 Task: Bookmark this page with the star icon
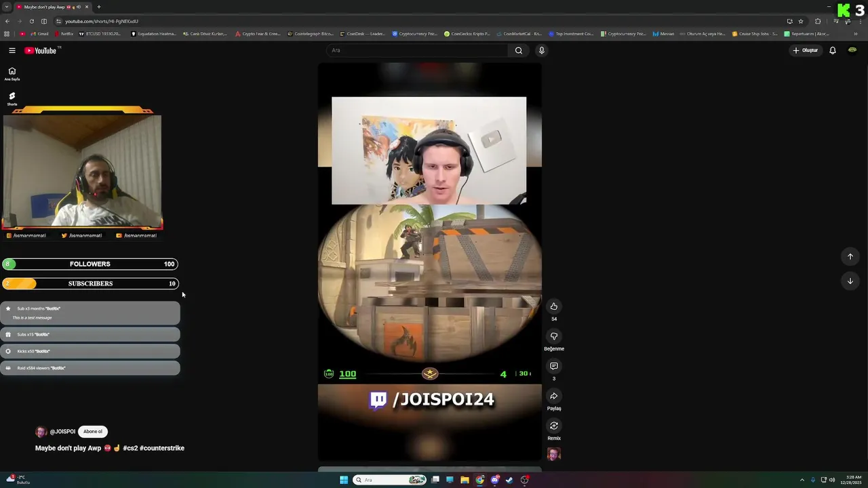(801, 21)
